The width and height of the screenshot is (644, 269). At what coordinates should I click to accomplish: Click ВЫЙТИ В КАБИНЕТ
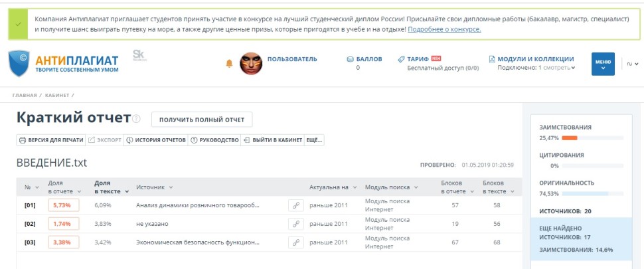(x=273, y=140)
